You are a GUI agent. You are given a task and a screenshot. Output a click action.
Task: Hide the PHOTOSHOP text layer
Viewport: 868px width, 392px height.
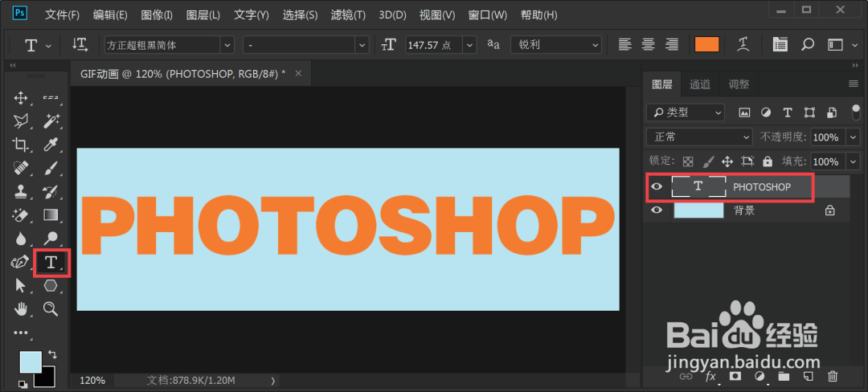(657, 187)
